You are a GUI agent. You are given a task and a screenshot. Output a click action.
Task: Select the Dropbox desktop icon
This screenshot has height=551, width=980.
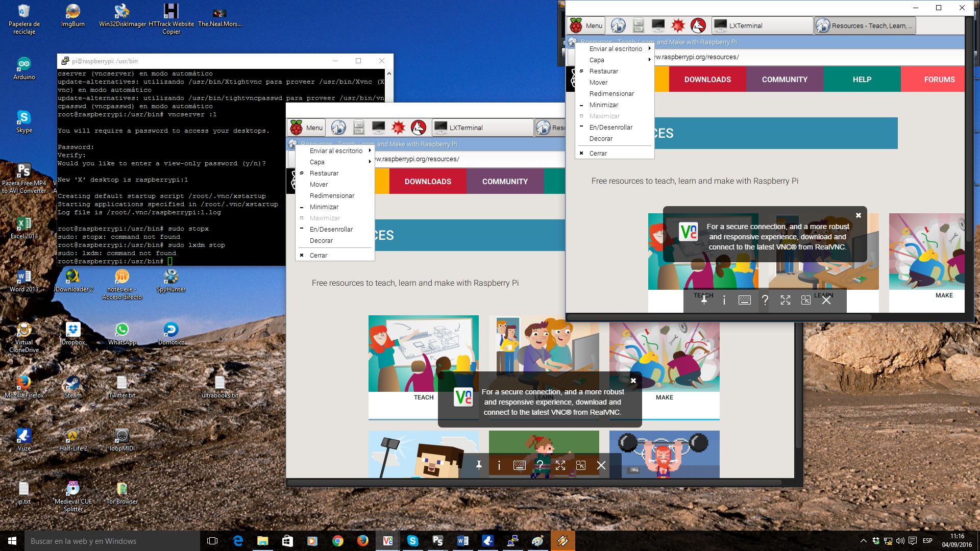[73, 334]
